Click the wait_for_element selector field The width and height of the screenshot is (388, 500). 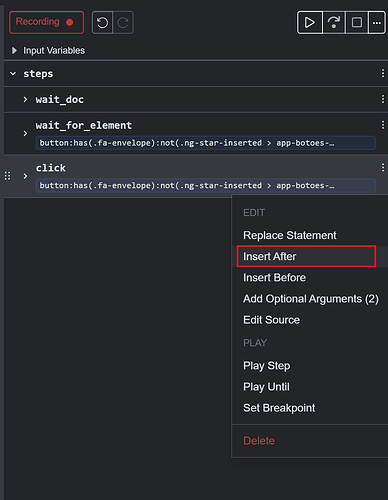pos(206,143)
